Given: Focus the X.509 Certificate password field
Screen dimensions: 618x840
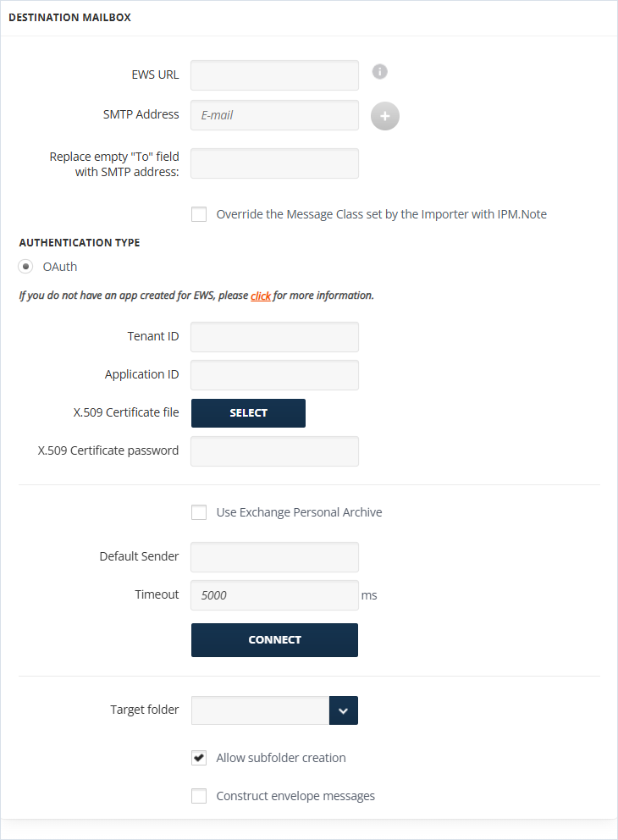Looking at the screenshot, I should tap(274, 451).
